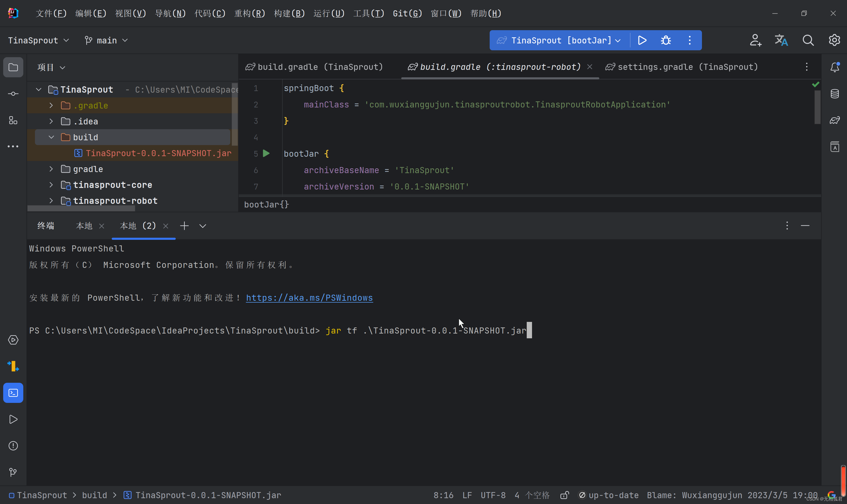
Task: Switch to settings.gradle (TinaSprout) tab
Action: (687, 67)
